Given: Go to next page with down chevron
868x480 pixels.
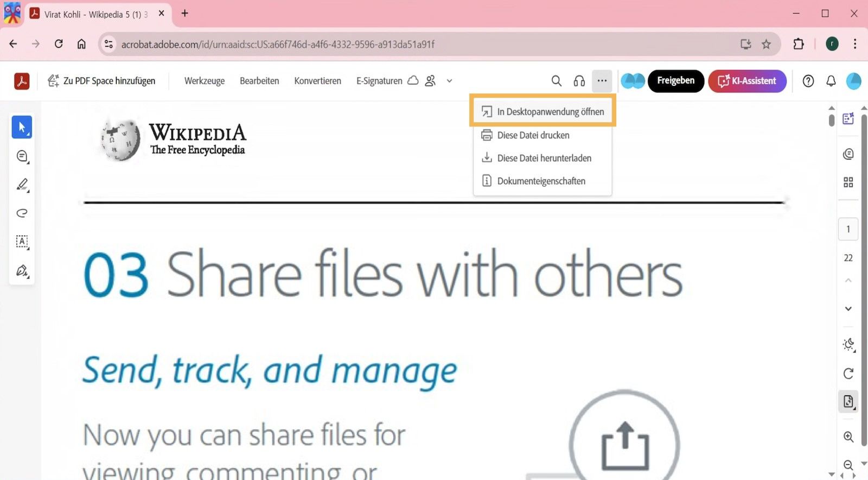Looking at the screenshot, I should [848, 308].
